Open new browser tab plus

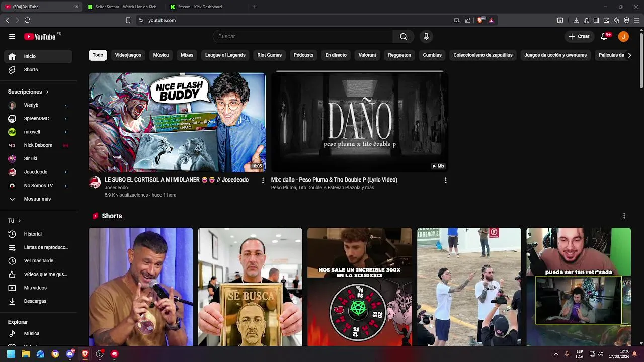point(254,7)
